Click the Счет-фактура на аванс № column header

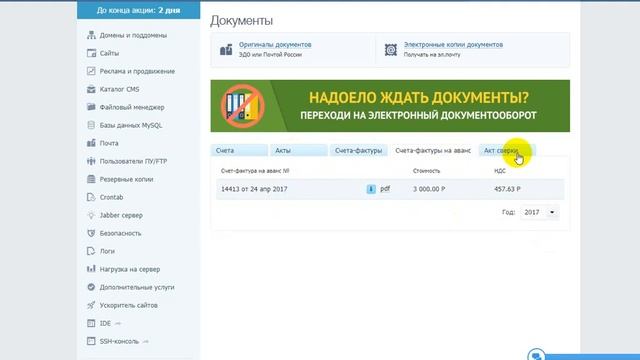point(255,171)
